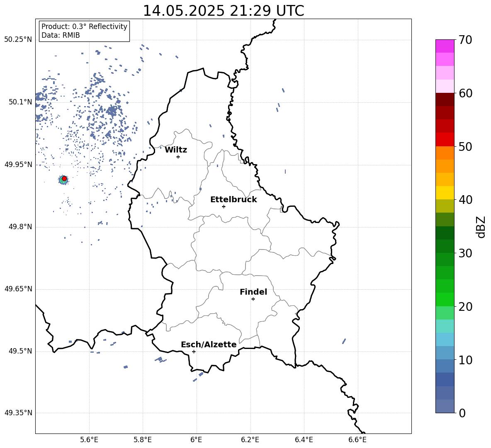
Task: Click the 50.1°N latitude tick label
Action: [20, 102]
